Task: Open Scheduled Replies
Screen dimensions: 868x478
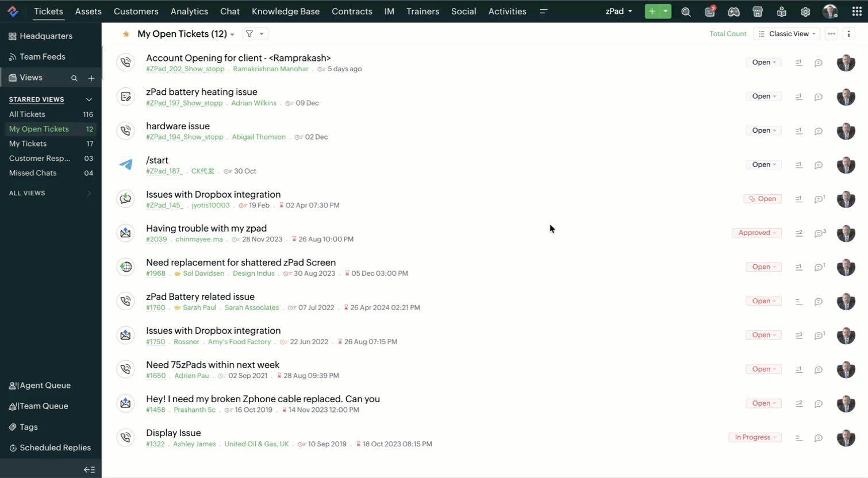Action: coord(51,448)
